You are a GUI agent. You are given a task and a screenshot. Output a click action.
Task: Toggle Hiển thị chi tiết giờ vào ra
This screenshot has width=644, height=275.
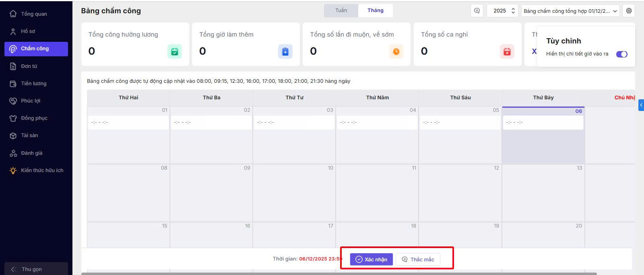tap(621, 54)
